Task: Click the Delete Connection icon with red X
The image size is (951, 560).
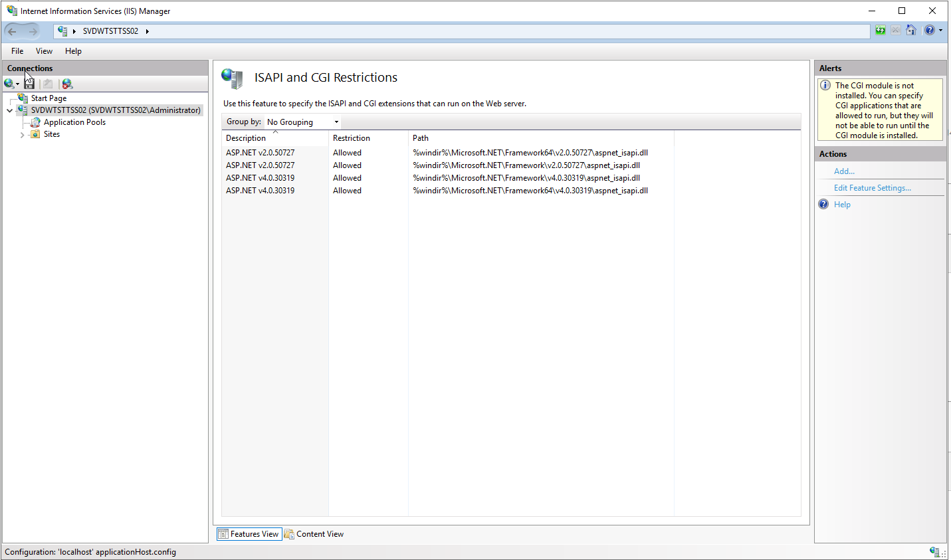Action: point(67,84)
